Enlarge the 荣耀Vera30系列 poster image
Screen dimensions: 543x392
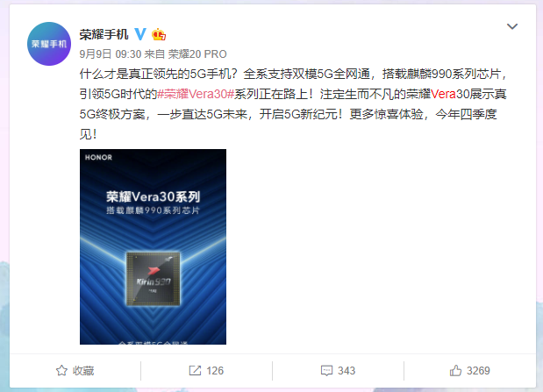[x=153, y=246]
